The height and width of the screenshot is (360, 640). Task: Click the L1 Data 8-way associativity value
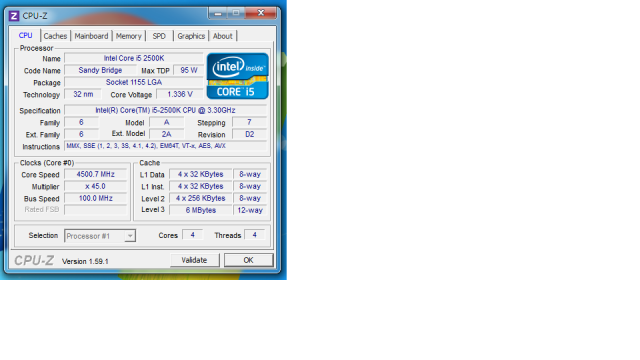250,174
